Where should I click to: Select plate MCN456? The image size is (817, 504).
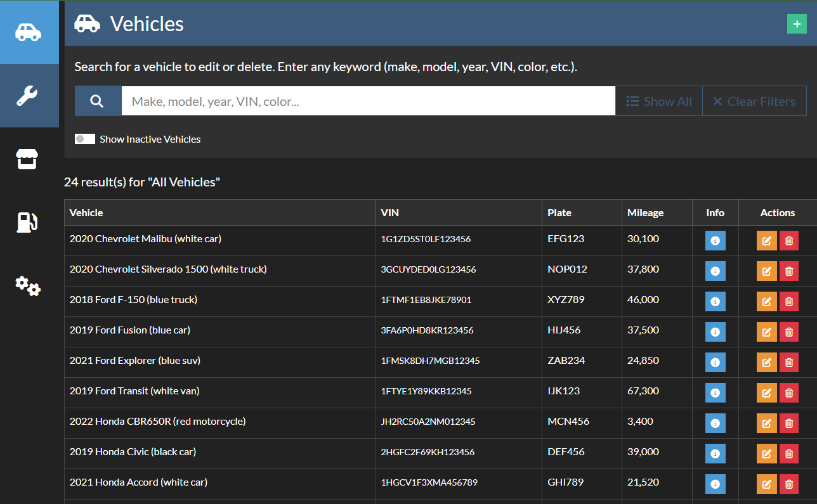coord(568,422)
